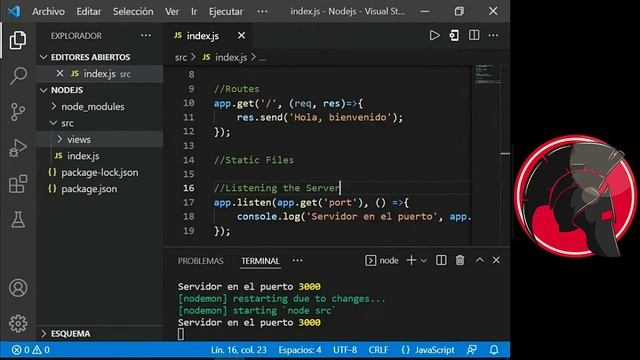
Task: Split the terminal panel
Action: click(x=441, y=260)
